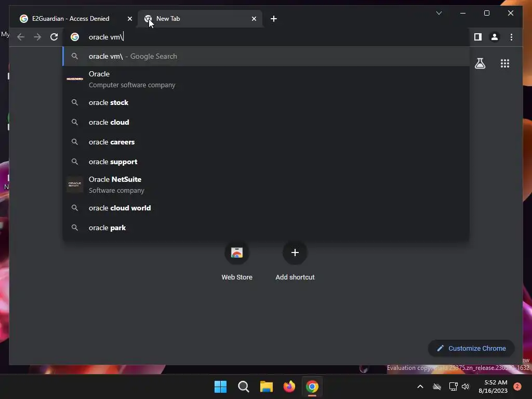The image size is (532, 399).
Task: Pick the 'oracle stock' suggestion
Action: (x=267, y=102)
